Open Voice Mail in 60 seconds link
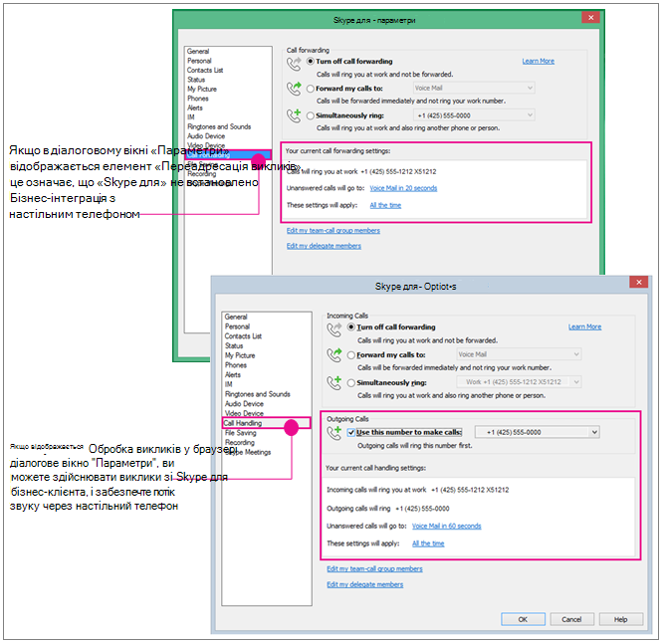The height and width of the screenshot is (644, 664). 447,526
